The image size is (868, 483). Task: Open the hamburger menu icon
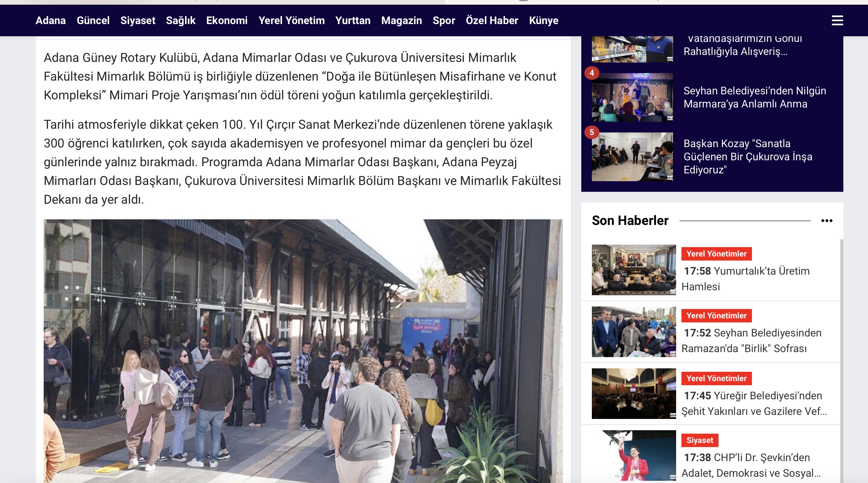[x=837, y=20]
